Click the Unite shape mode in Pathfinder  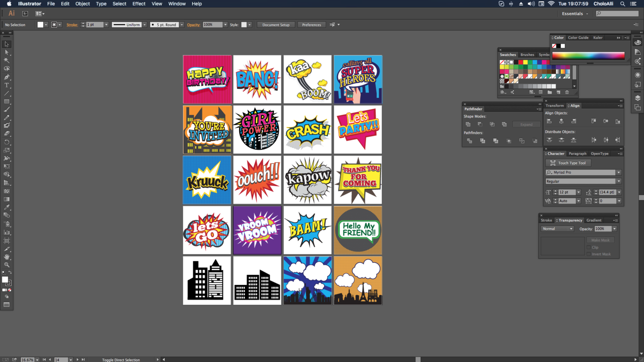(x=468, y=124)
